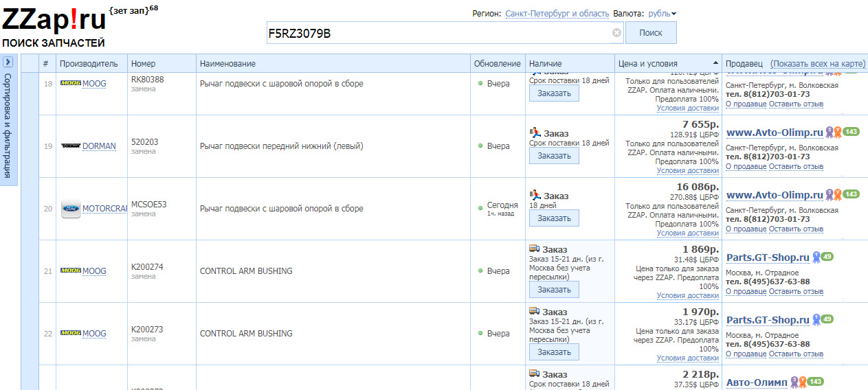Image resolution: width=868 pixels, height=390 pixels.
Task: Click Заказать button in row 18
Action: click(x=554, y=93)
